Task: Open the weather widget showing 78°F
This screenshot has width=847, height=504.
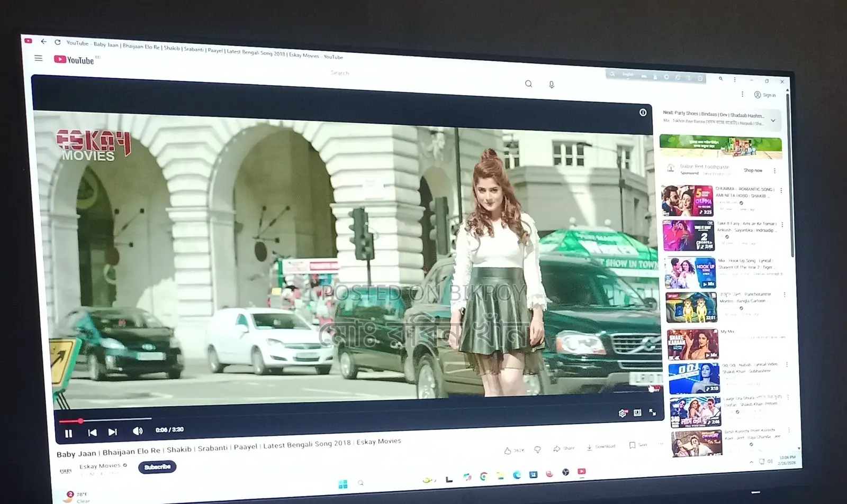Action: point(77,497)
